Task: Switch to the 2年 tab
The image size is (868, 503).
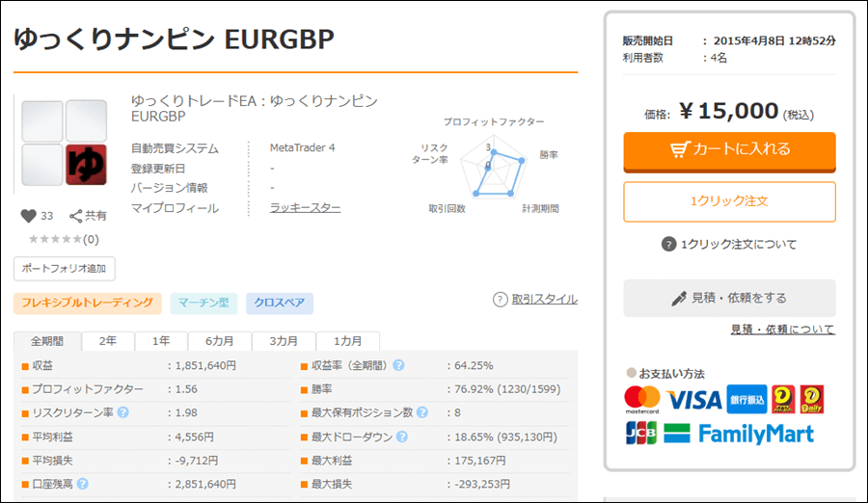Action: click(108, 341)
